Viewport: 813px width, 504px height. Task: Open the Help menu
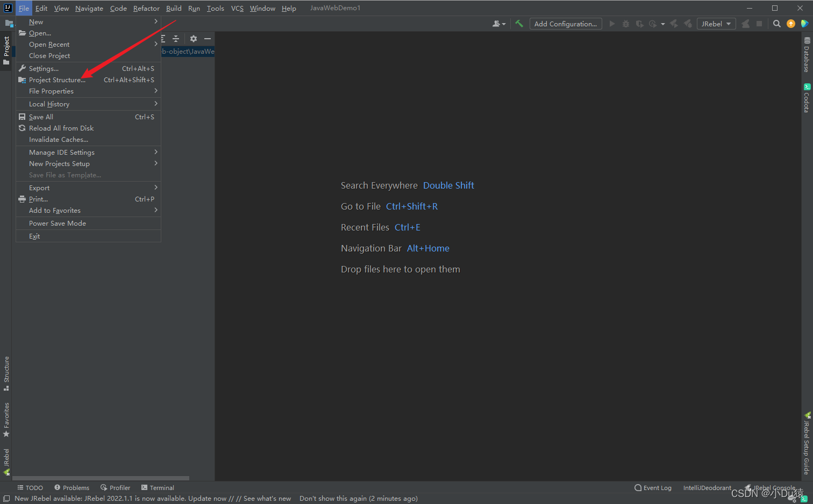coord(289,8)
